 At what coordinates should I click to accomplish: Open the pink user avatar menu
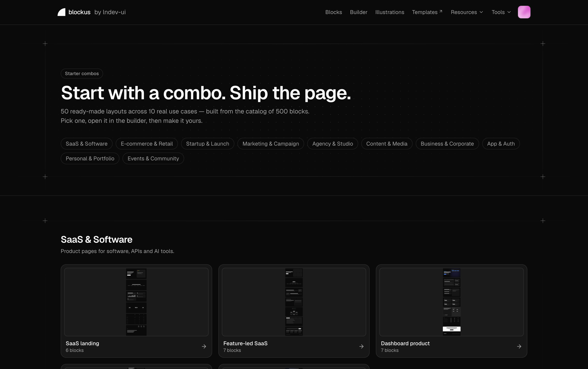pyautogui.click(x=524, y=12)
